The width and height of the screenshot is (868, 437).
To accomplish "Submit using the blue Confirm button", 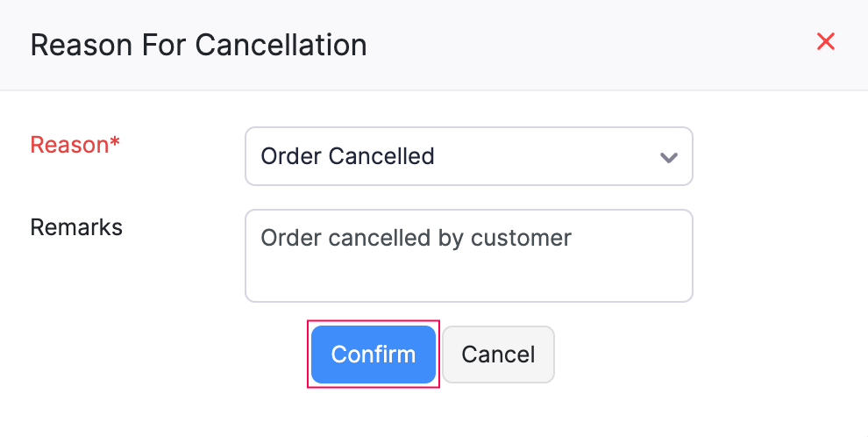I will pos(374,355).
